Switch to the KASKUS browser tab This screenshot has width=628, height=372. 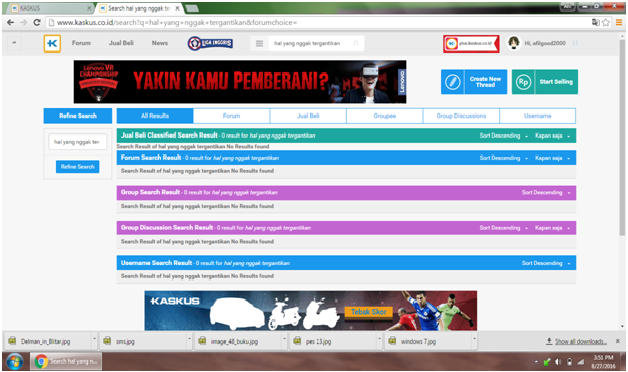click(x=51, y=8)
